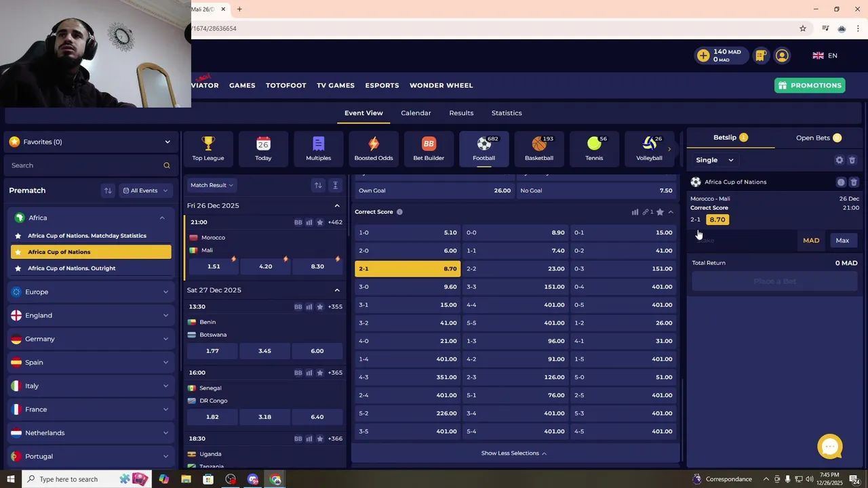The height and width of the screenshot is (488, 868).
Task: Click the search magnifier icon in sidebar
Action: coord(167,165)
